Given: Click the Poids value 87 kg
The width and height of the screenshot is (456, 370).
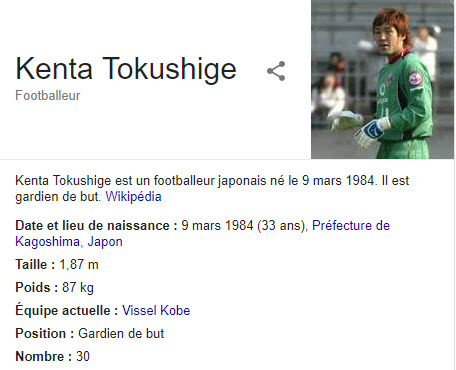Looking at the screenshot, I should point(78,288).
